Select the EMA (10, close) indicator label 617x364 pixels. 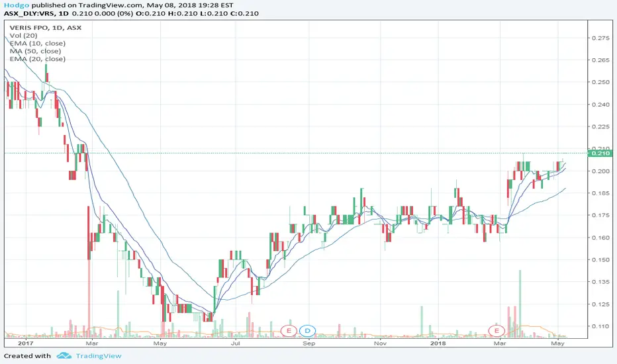[x=38, y=43]
